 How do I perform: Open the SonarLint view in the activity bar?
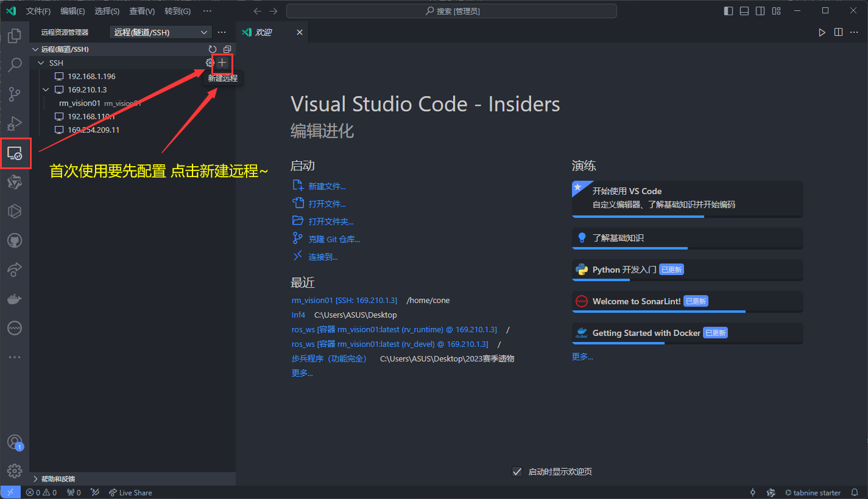[x=15, y=328]
